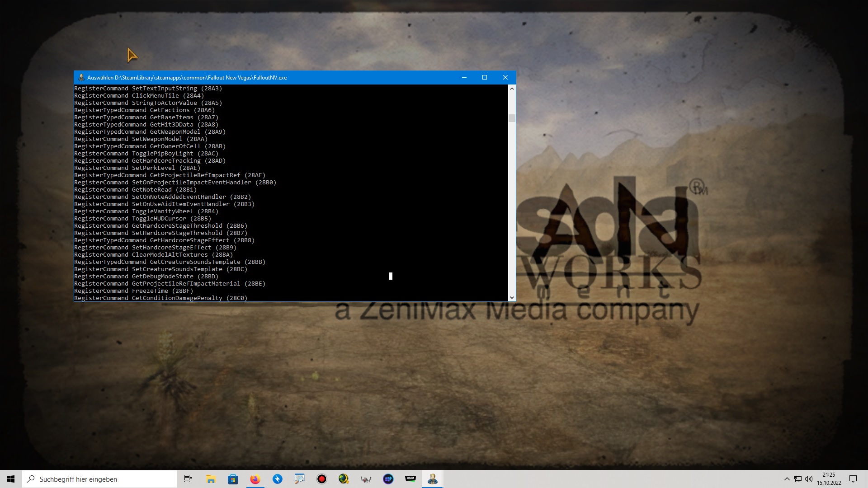The image size is (868, 488).
Task: Expand hidden system tray icons
Action: 787,479
